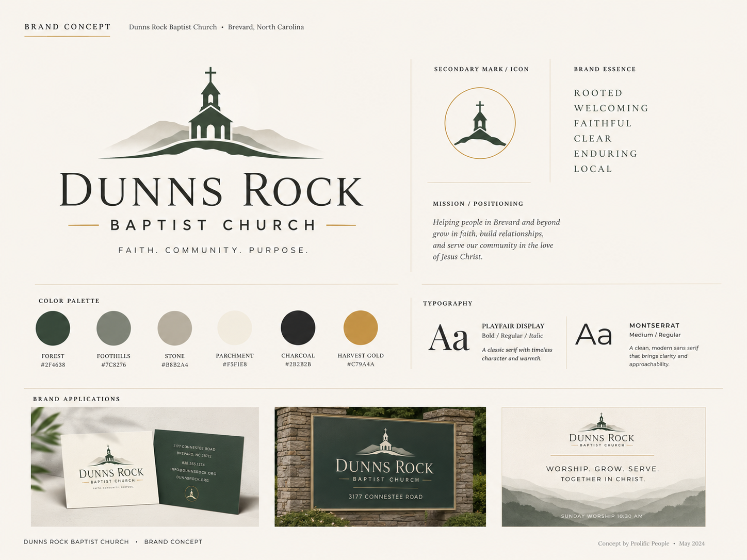
Task: Click hex code '#B8B2A4'
Action: tap(174, 365)
